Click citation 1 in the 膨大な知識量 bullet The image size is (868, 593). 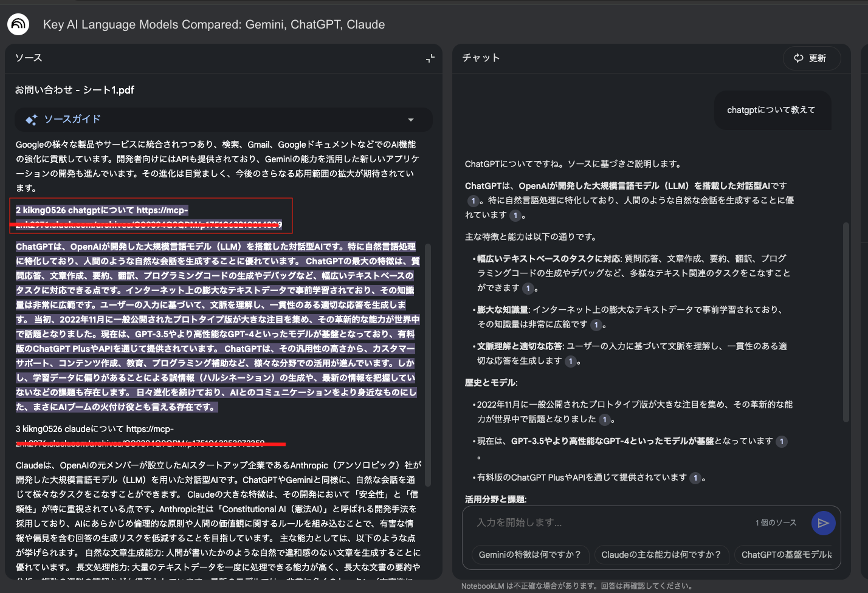point(596,324)
